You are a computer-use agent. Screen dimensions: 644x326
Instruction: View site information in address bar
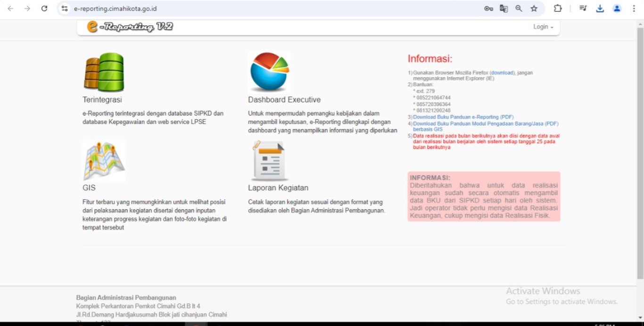tap(65, 8)
